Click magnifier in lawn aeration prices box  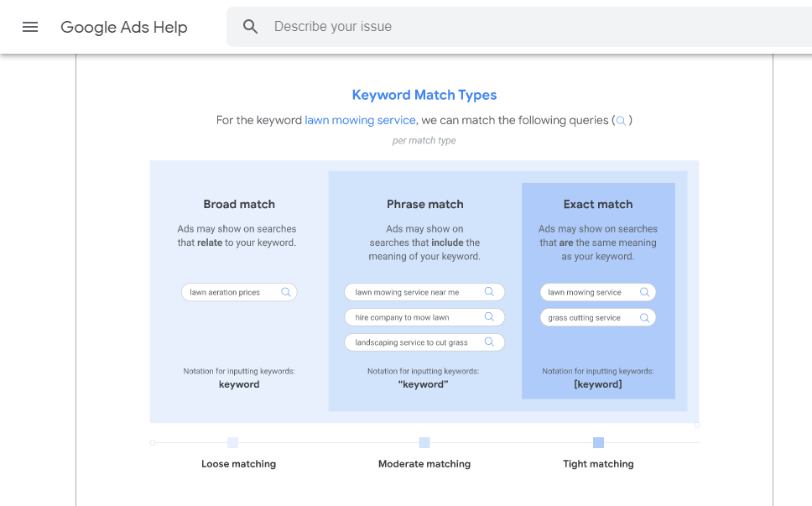[285, 292]
